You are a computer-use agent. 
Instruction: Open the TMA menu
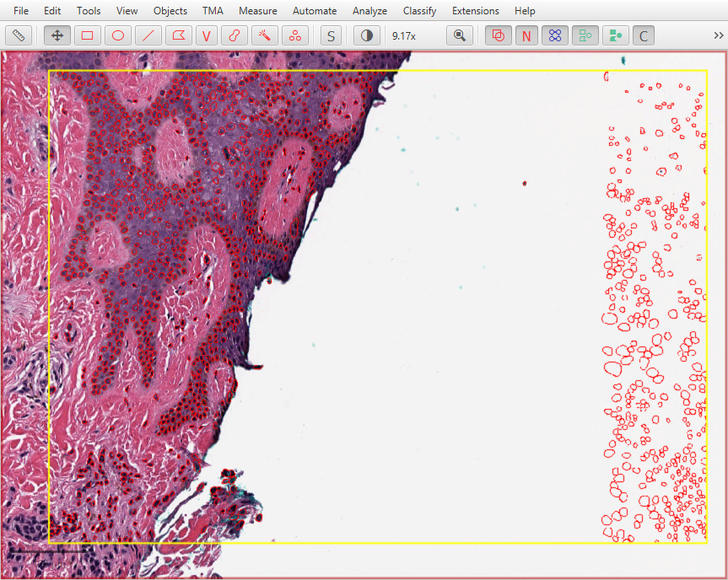[213, 11]
